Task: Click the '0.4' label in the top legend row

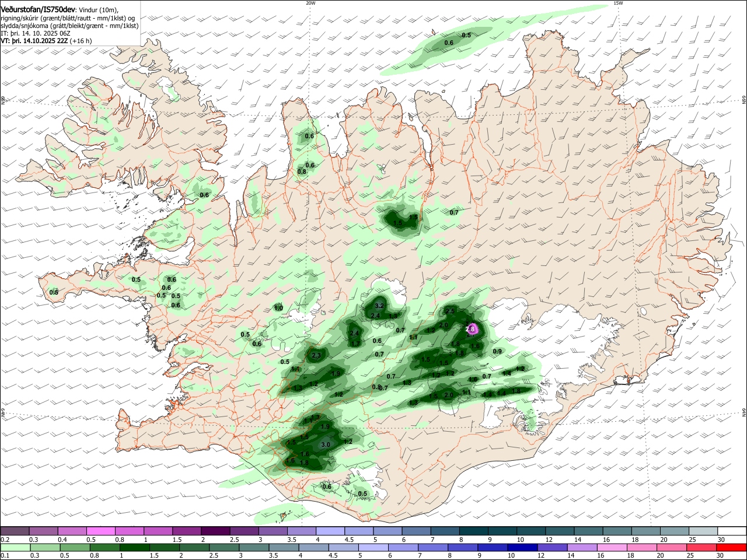Action: click(x=62, y=540)
